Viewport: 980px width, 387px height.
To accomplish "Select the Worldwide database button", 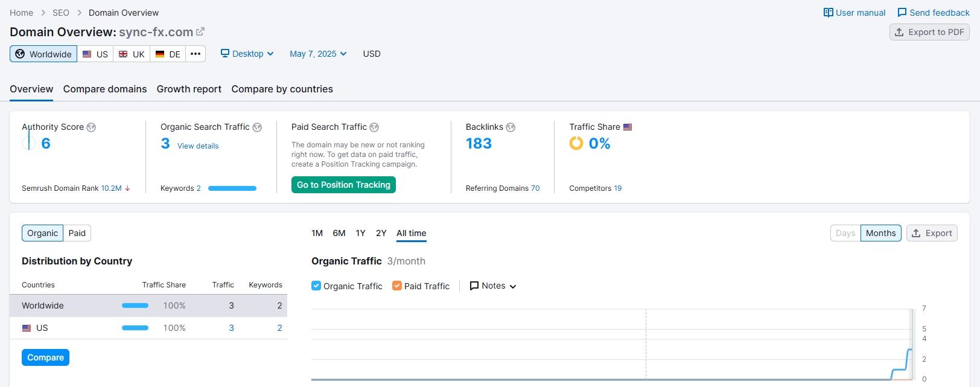I will point(43,54).
